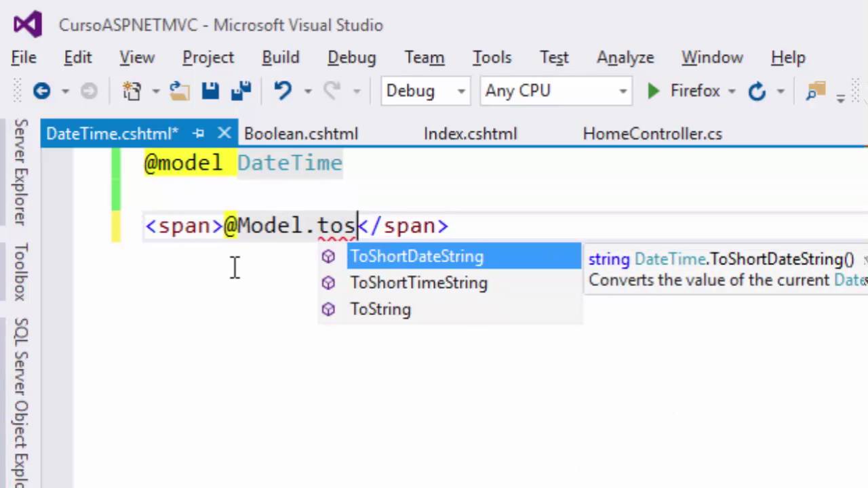This screenshot has height=488, width=868.
Task: Switch to the Boolean.cshtml tab
Action: pyautogui.click(x=301, y=134)
